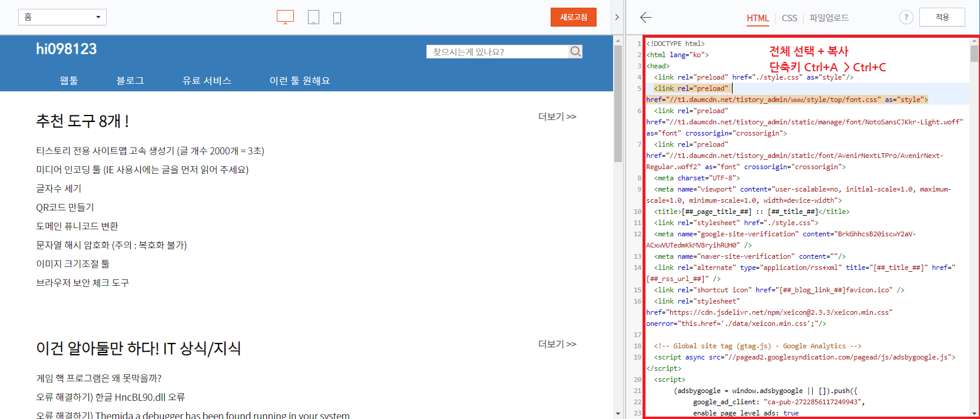Click the search magnifier icon in blog header
The height and width of the screenshot is (419, 980).
[575, 52]
